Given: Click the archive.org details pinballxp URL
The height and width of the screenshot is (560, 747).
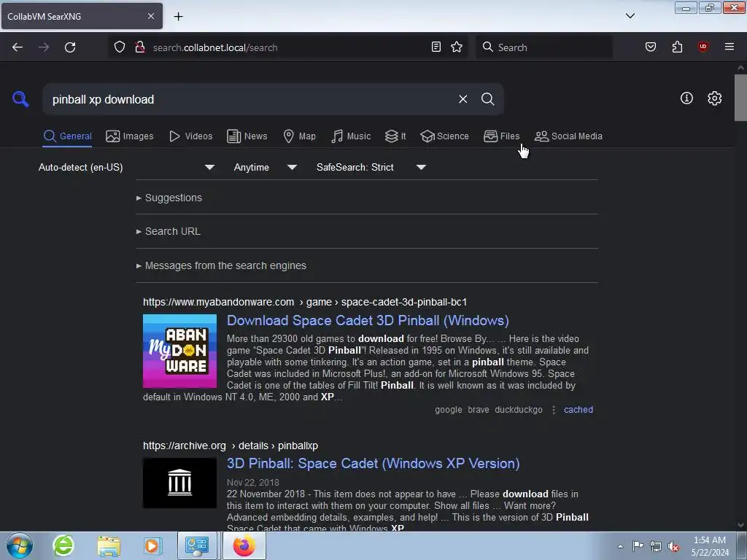Looking at the screenshot, I should pos(231,446).
